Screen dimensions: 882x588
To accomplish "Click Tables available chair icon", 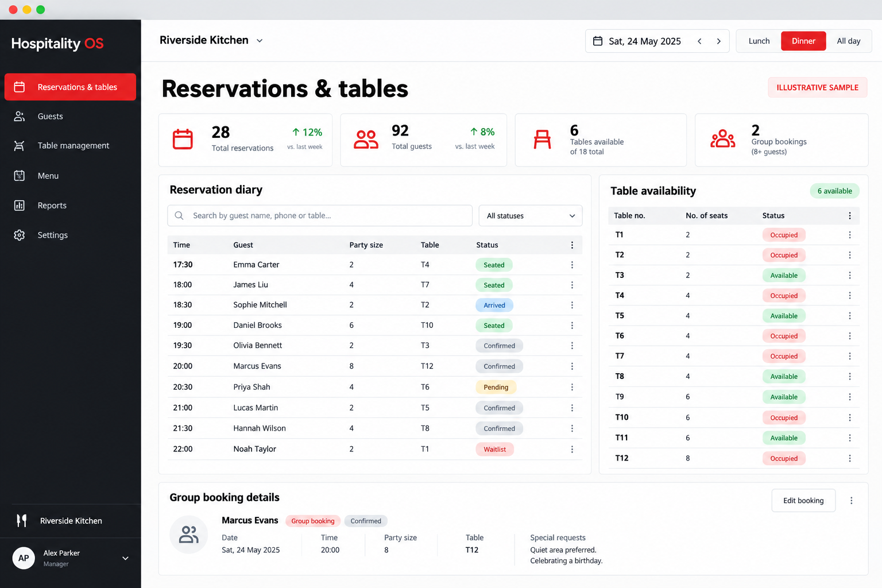I will tap(542, 140).
